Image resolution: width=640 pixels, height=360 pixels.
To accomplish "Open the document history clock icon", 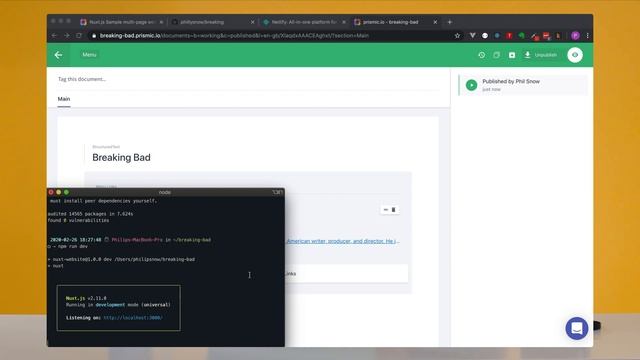I will point(482,55).
